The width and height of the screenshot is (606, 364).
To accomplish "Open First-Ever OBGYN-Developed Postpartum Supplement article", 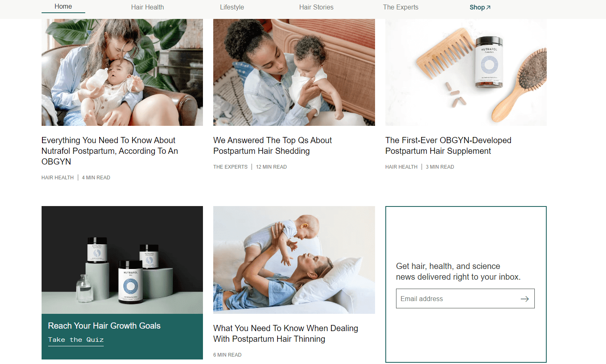I will point(448,146).
